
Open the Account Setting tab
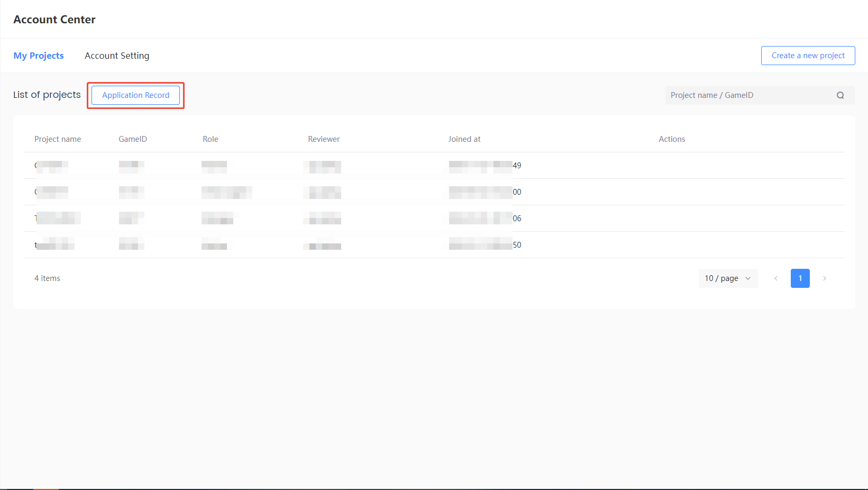tap(117, 56)
